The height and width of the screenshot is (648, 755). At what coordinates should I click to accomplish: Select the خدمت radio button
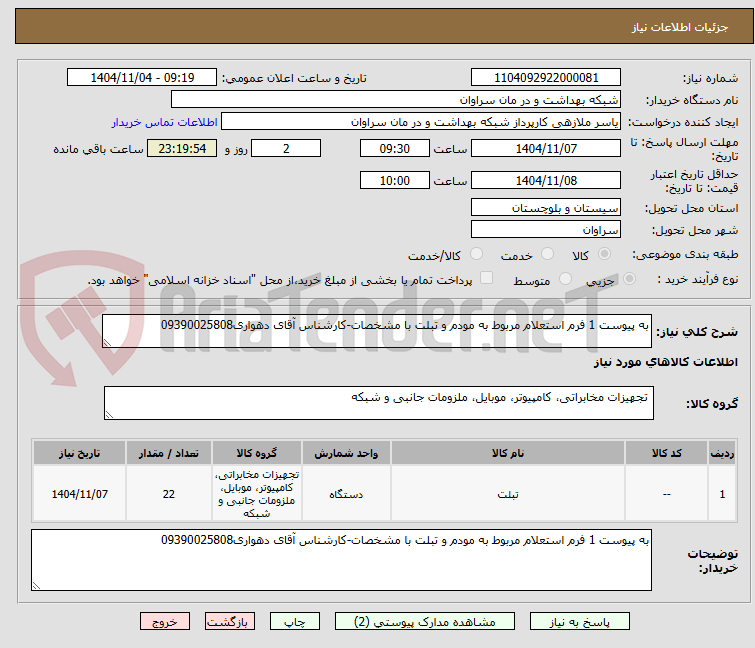(547, 254)
